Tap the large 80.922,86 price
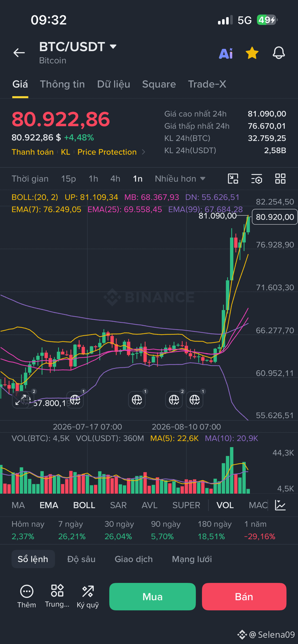 (x=61, y=119)
